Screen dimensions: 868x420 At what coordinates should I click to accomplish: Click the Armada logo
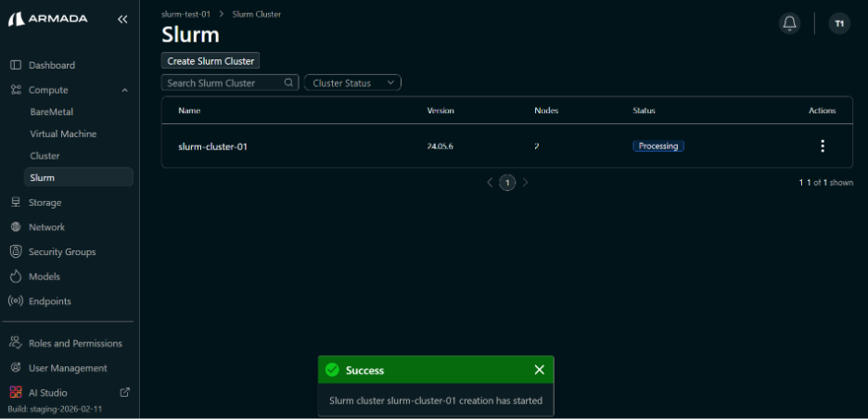tap(48, 19)
